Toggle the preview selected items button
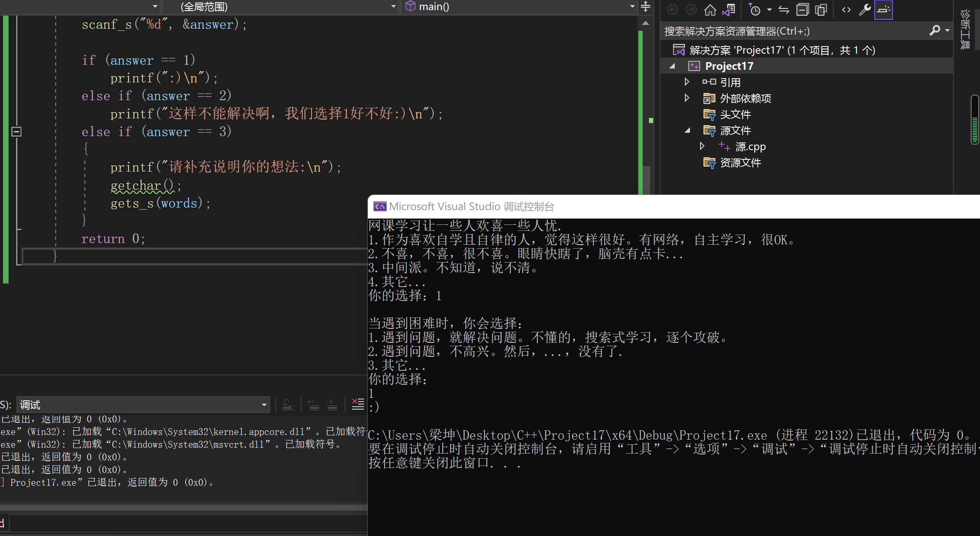The image size is (980, 536). [884, 9]
